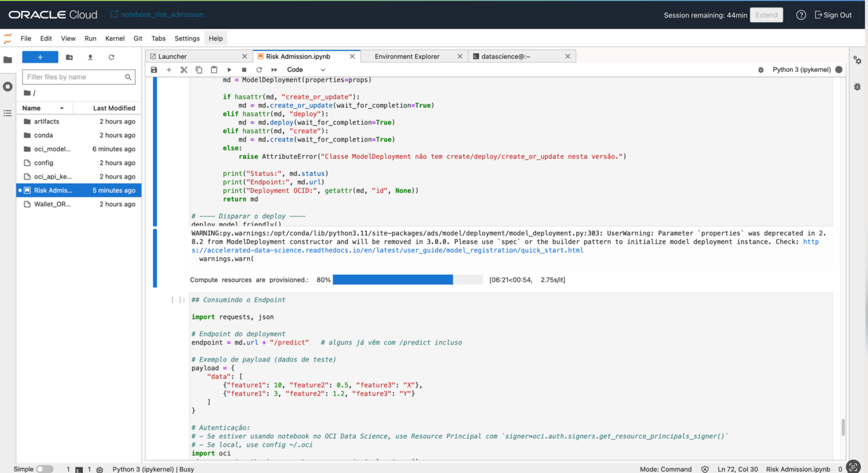Cut the selected cell with scissors icon
Image resolution: width=868 pixels, height=473 pixels.
click(184, 70)
